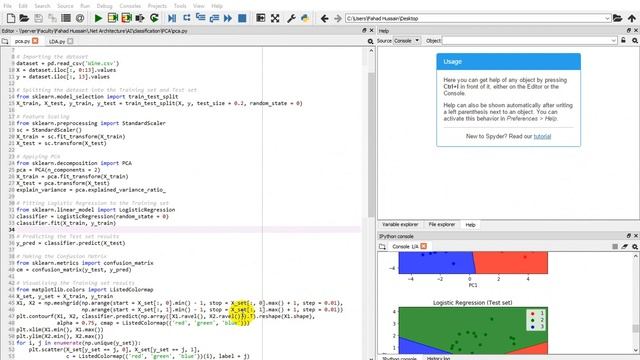Step over current line debug icon

tap(187, 18)
